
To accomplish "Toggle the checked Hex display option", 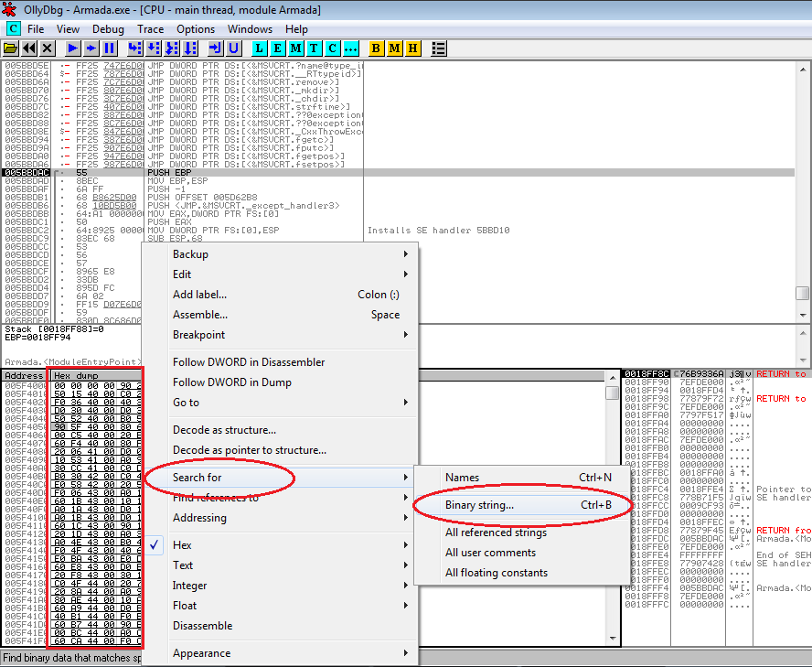I will click(x=282, y=544).
